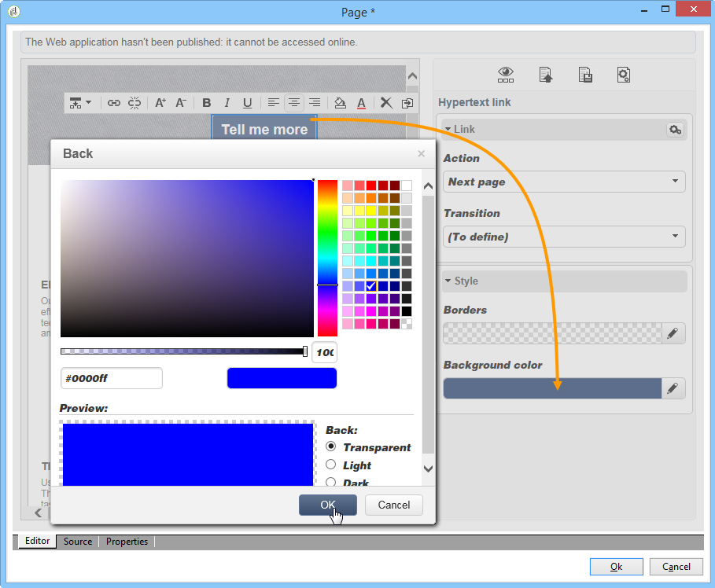Click the opacity slider handle
This screenshot has height=588, width=715.
[x=305, y=351]
